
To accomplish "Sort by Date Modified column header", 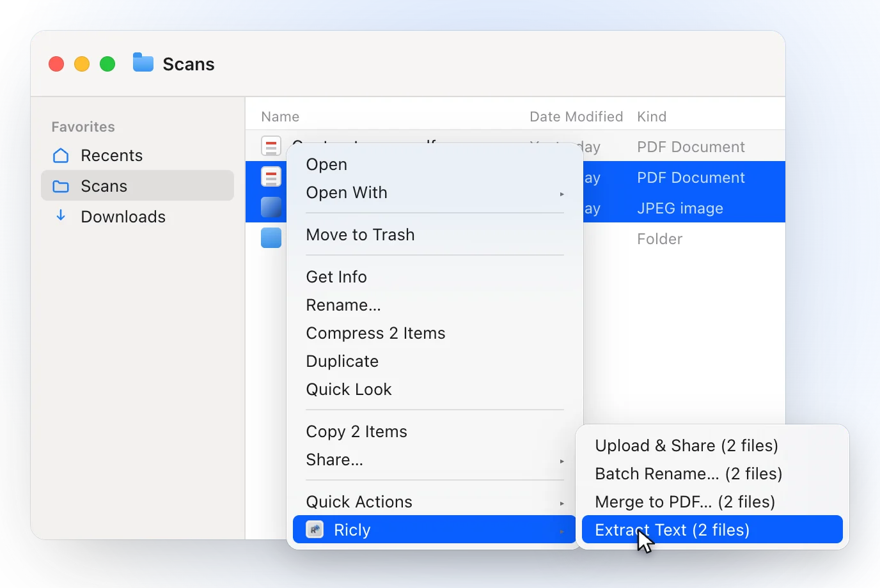I will tap(576, 116).
